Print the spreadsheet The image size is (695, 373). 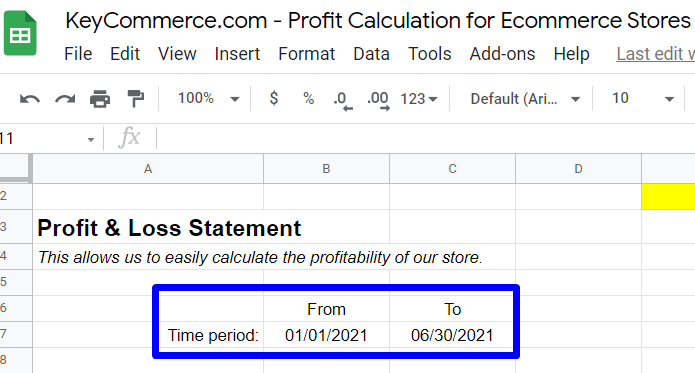point(100,99)
